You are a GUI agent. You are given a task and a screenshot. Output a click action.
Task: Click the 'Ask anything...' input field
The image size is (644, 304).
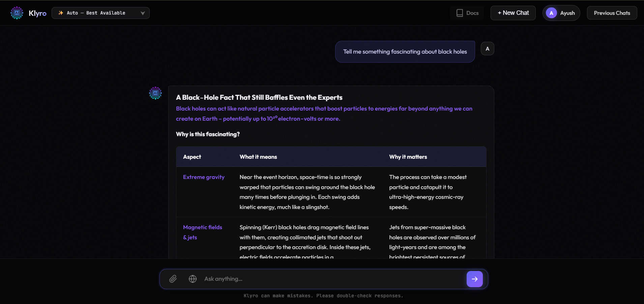point(332,279)
